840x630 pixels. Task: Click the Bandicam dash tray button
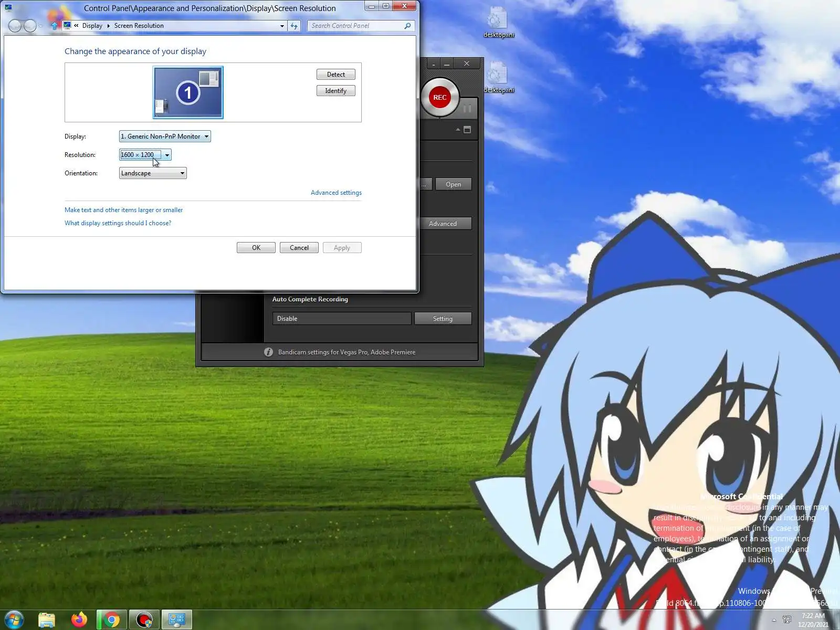click(434, 64)
